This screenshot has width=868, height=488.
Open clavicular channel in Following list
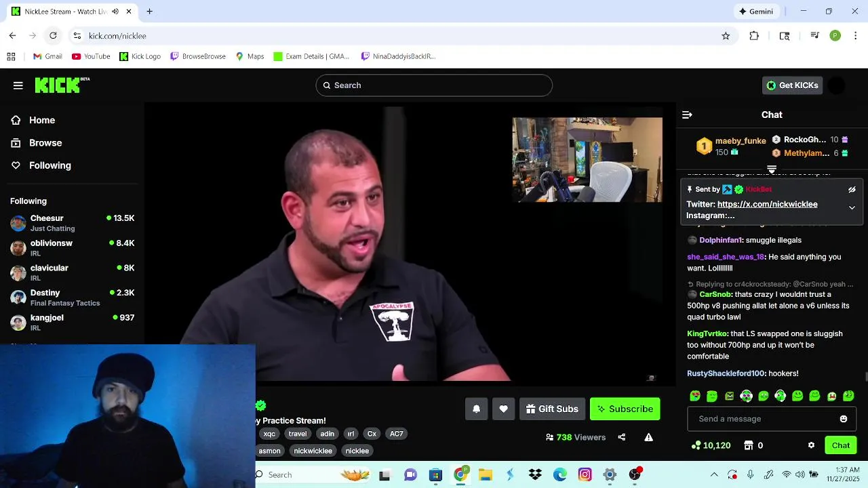pos(72,272)
